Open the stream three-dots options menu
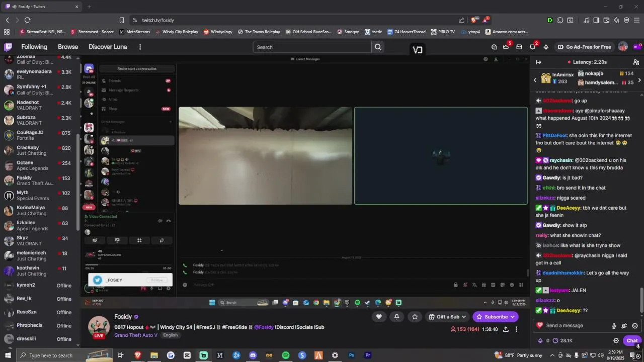This screenshot has height=362, width=644. pyautogui.click(x=516, y=329)
